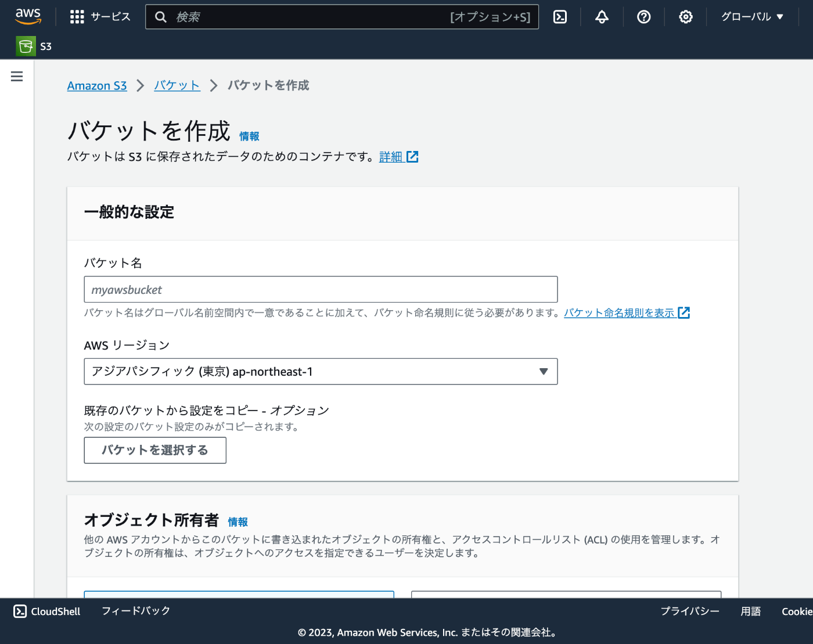Viewport: 813px width, 644px height.
Task: Click the search magnifier icon
Action: tap(161, 17)
